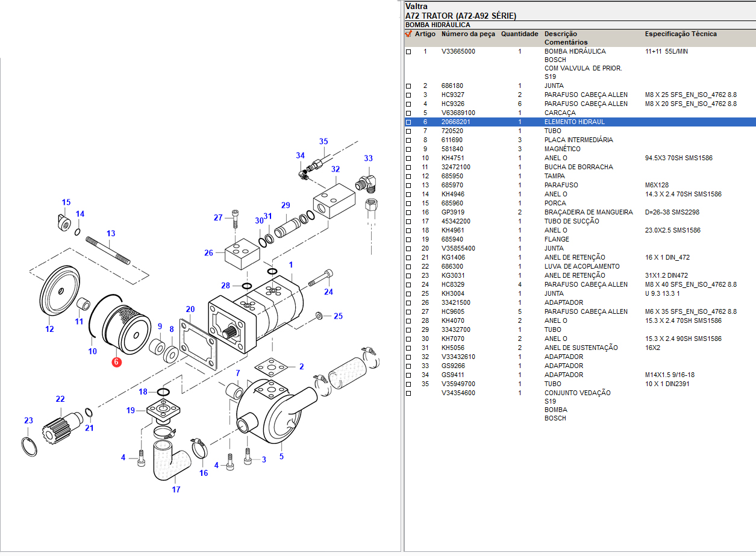Click callout 26 on the diagram
The width and height of the screenshot is (756, 556).
pyautogui.click(x=208, y=253)
